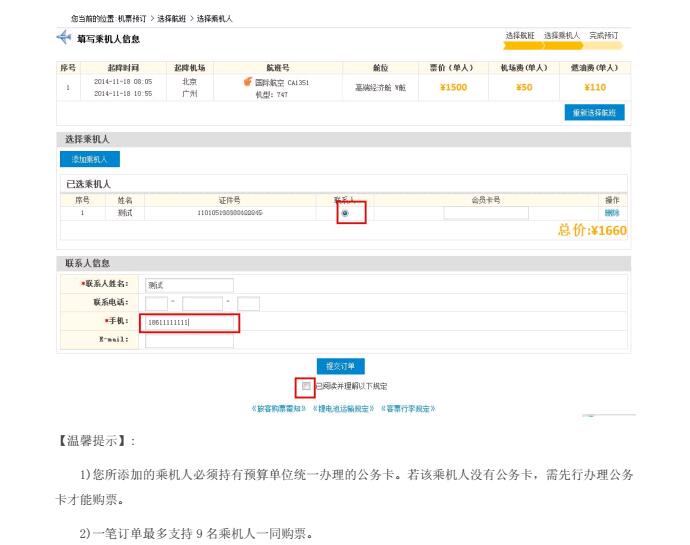Click the 选择航班 step in progress bar

[x=523, y=35]
